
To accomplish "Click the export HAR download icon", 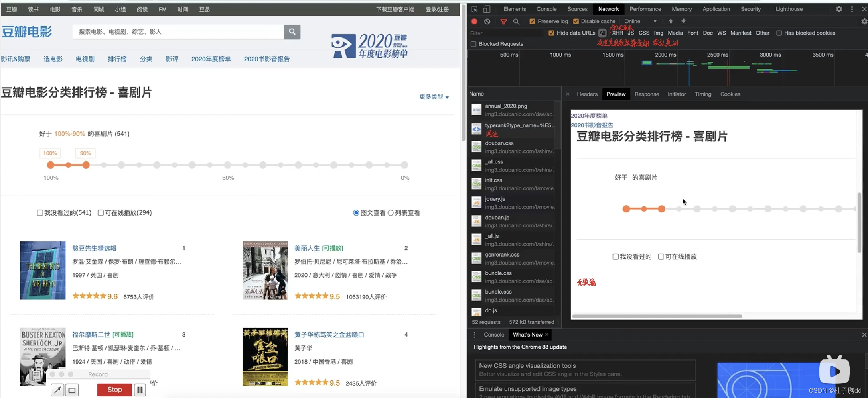I will 683,22.
